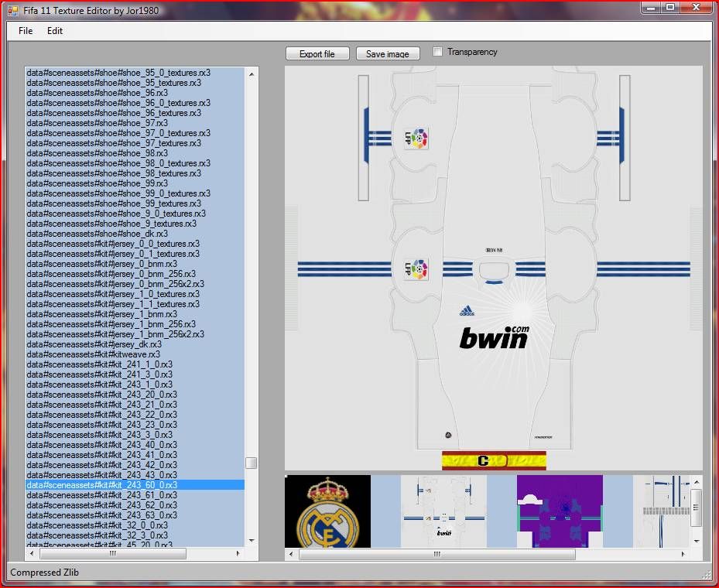The width and height of the screenshot is (719, 588).
Task: Click the Save image button
Action: (x=387, y=54)
